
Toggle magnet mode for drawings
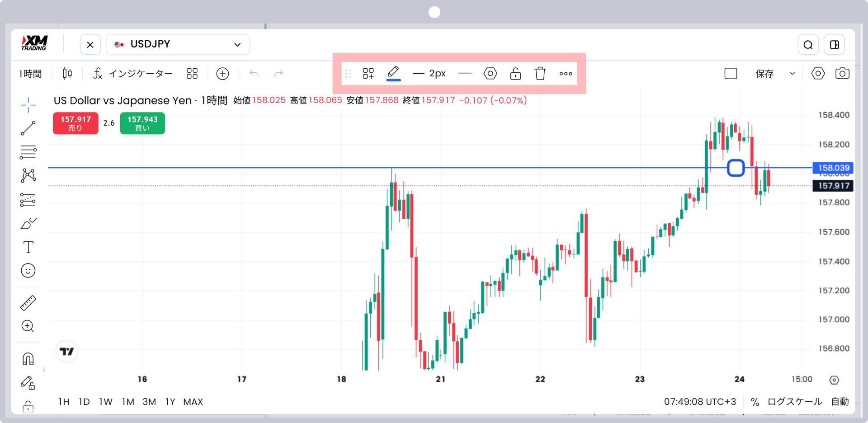point(28,359)
